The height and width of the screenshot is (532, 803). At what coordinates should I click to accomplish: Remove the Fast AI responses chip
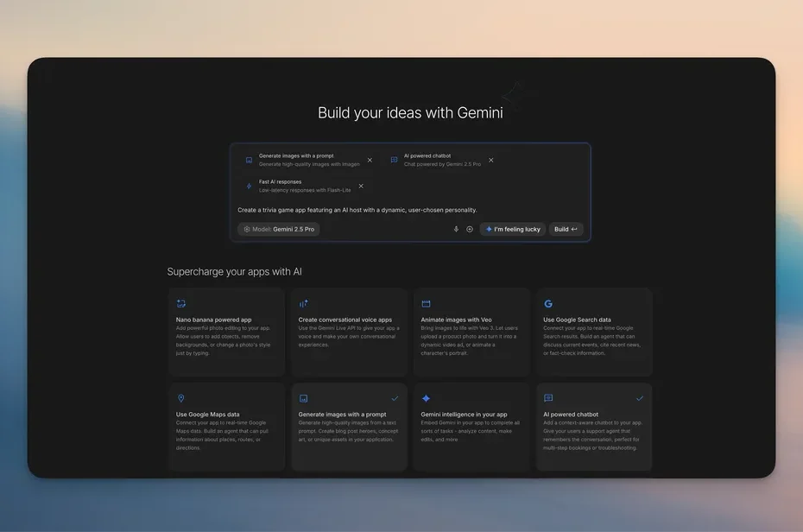click(x=360, y=185)
